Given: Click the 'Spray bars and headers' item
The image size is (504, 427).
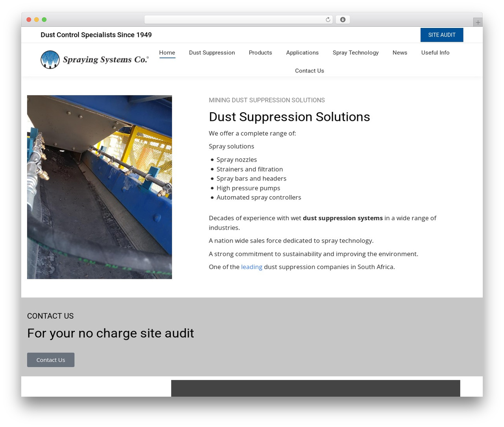Looking at the screenshot, I should [251, 178].
